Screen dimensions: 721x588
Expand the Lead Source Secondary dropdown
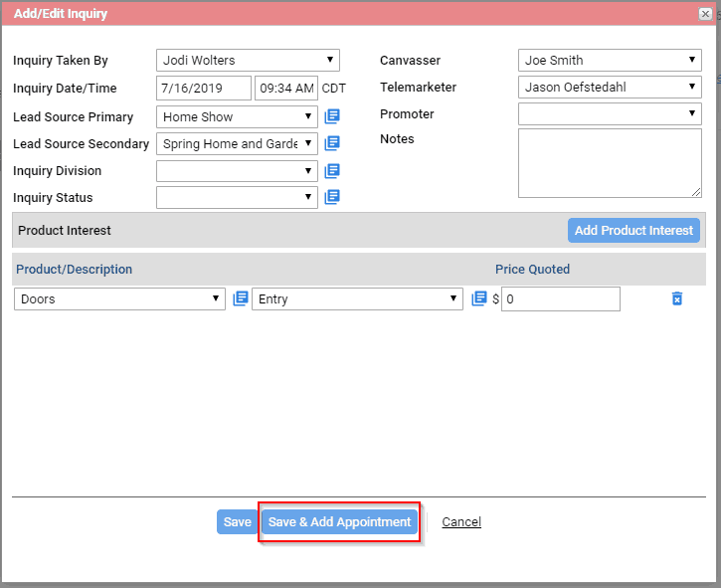click(237, 143)
